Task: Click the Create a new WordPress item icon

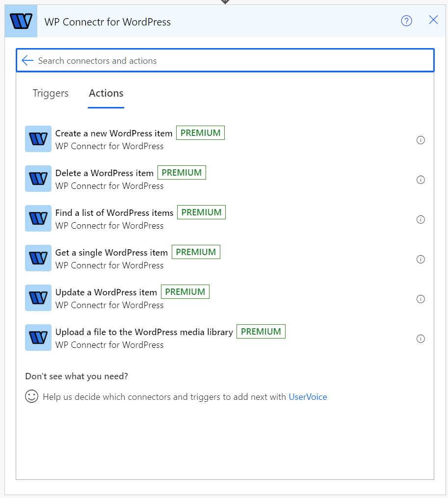Action: tap(38, 139)
